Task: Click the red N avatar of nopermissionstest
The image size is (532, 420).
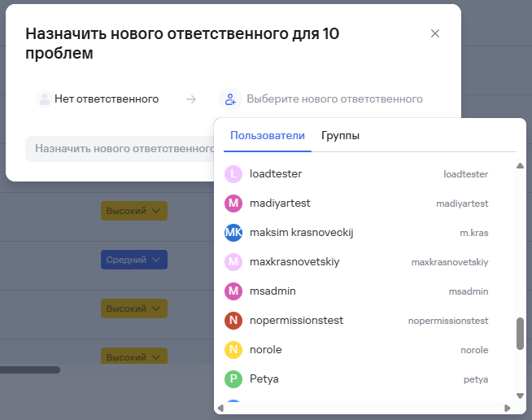Action: pyautogui.click(x=233, y=320)
